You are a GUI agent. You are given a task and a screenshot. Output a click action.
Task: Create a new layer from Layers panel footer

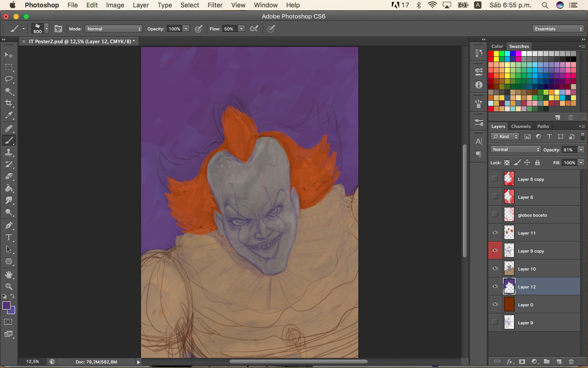click(559, 362)
